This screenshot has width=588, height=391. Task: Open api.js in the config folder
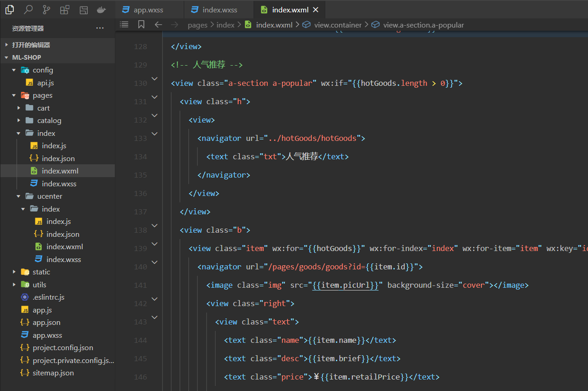click(57, 83)
